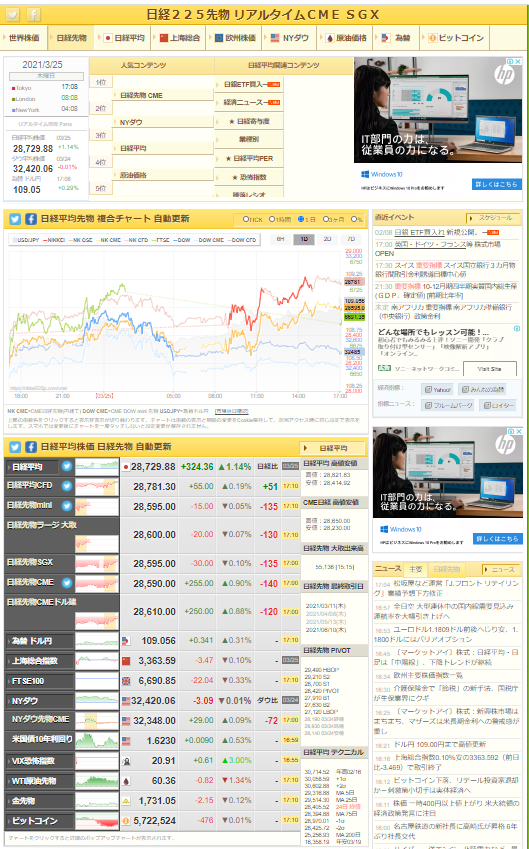This screenshot has height=849, width=529.
Task: Click the Twitter bird icon in the 日経先物CME row
Action: [x=67, y=583]
